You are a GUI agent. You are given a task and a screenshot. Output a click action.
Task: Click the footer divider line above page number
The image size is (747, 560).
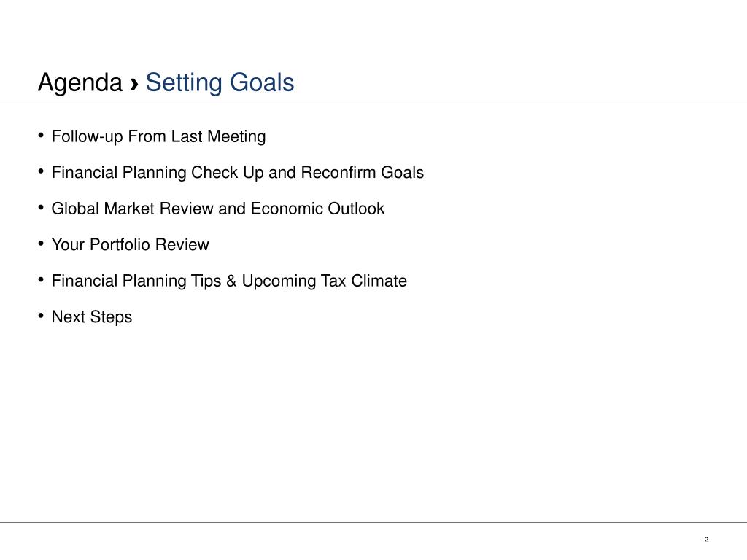pos(373,522)
